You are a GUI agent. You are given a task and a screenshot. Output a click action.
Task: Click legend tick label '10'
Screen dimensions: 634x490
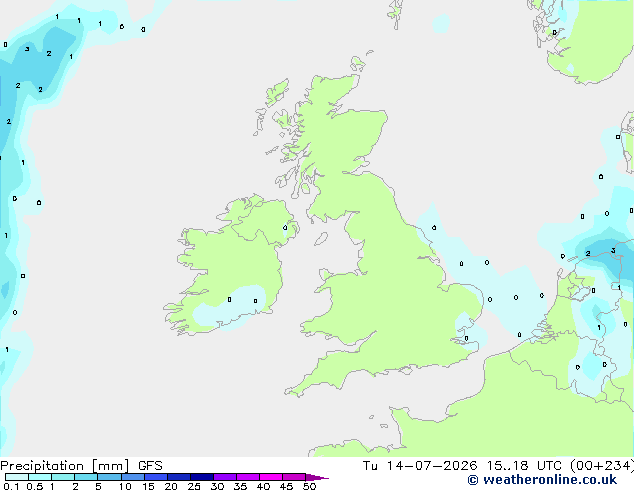(125, 486)
